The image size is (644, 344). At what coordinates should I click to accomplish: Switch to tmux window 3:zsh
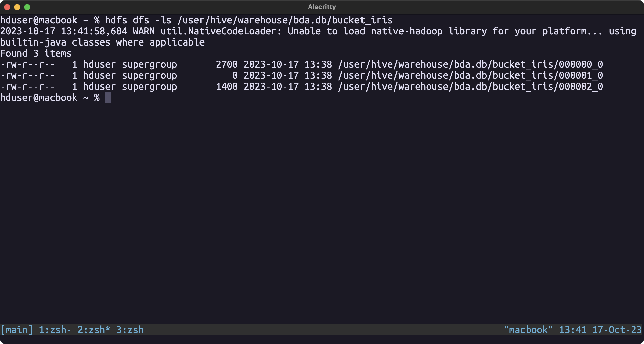[130, 330]
